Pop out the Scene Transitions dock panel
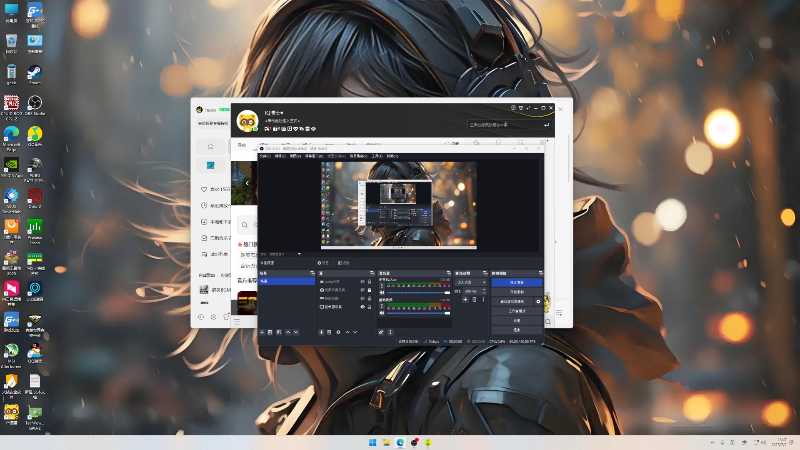 pos(485,273)
